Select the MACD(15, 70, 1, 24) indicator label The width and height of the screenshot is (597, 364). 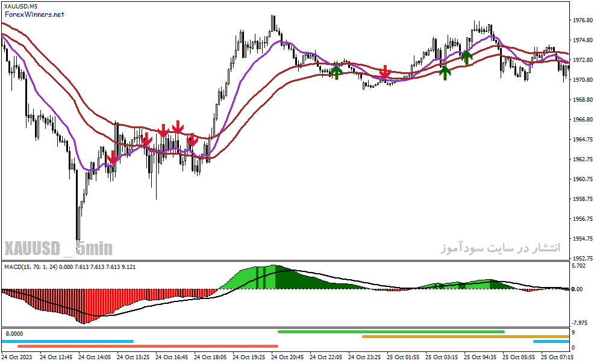[31, 267]
